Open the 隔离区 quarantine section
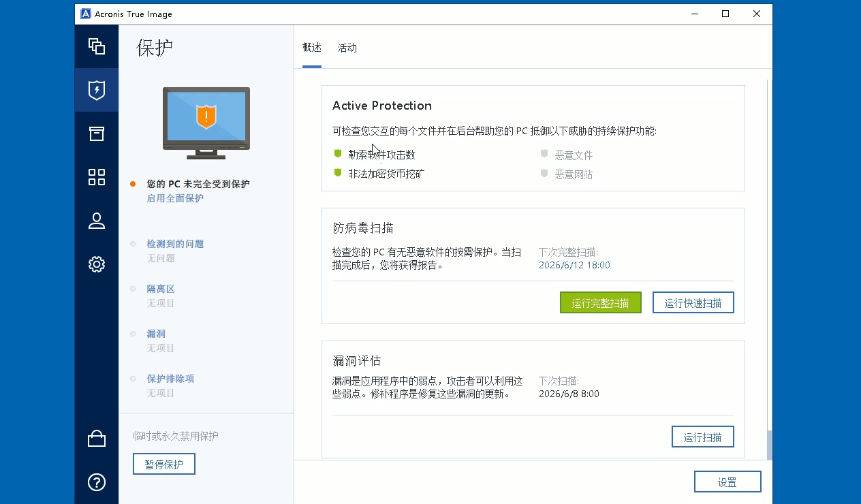This screenshot has height=504, width=861. 161,289
